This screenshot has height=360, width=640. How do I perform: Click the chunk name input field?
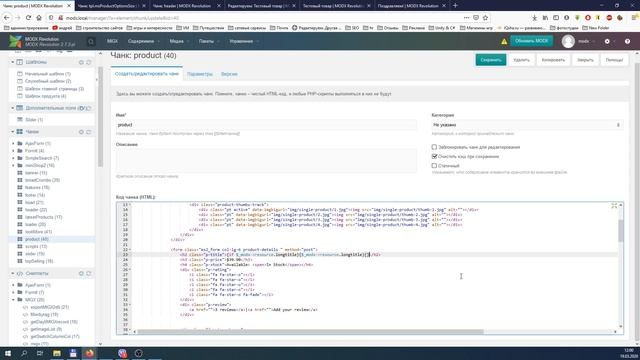coord(266,125)
